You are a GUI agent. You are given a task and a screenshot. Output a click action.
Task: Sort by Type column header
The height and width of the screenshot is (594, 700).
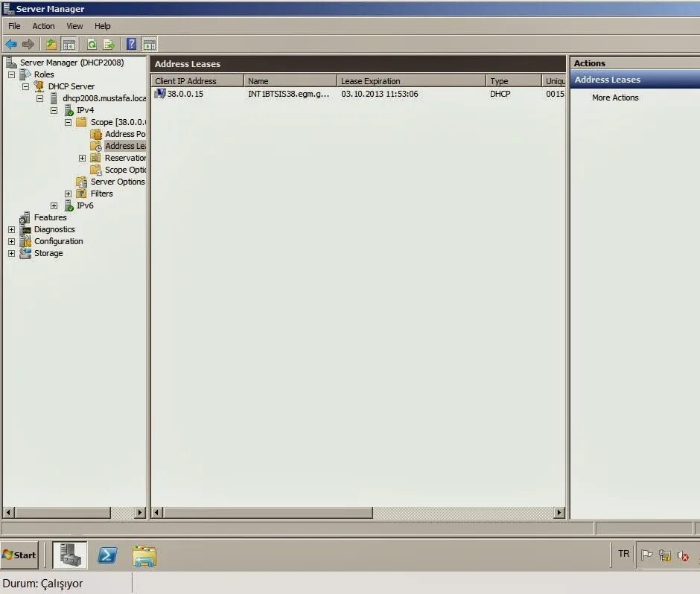[513, 81]
